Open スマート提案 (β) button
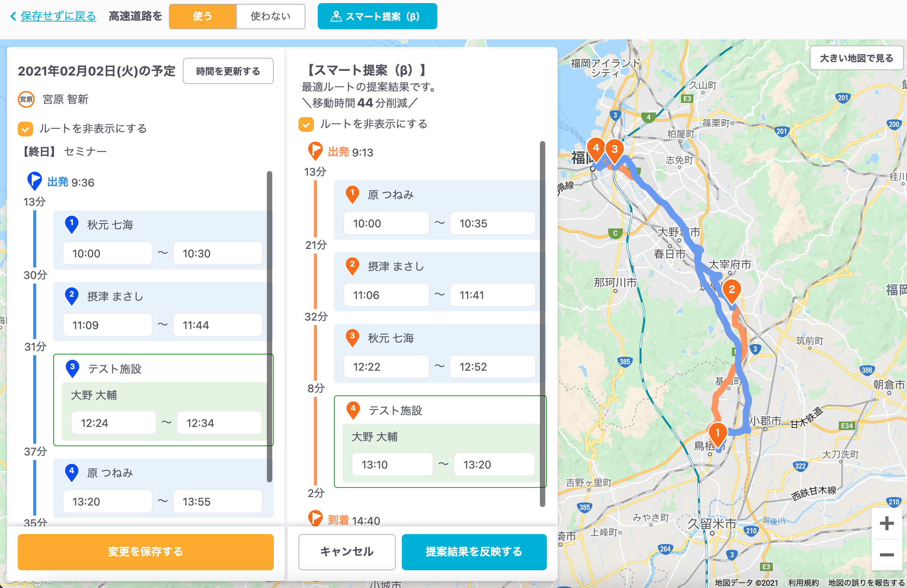The height and width of the screenshot is (588, 907). pyautogui.click(x=377, y=16)
